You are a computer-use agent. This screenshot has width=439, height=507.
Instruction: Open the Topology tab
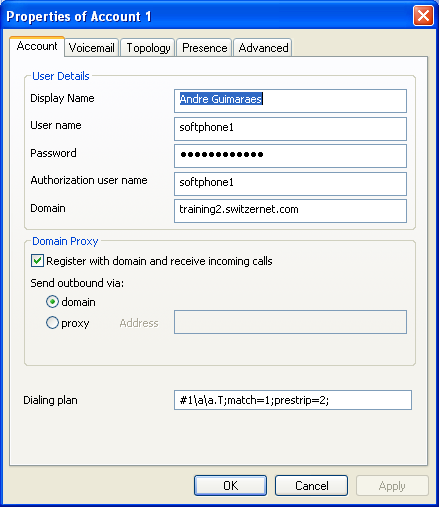coord(148,48)
